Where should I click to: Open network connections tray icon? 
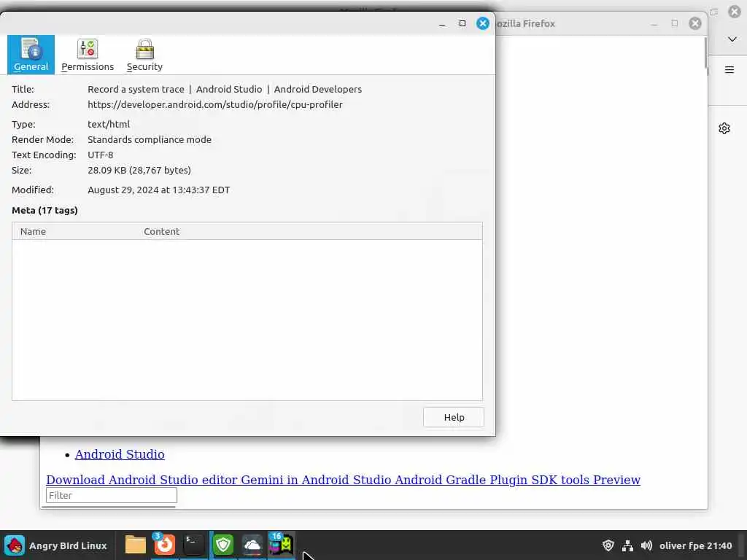(x=627, y=545)
